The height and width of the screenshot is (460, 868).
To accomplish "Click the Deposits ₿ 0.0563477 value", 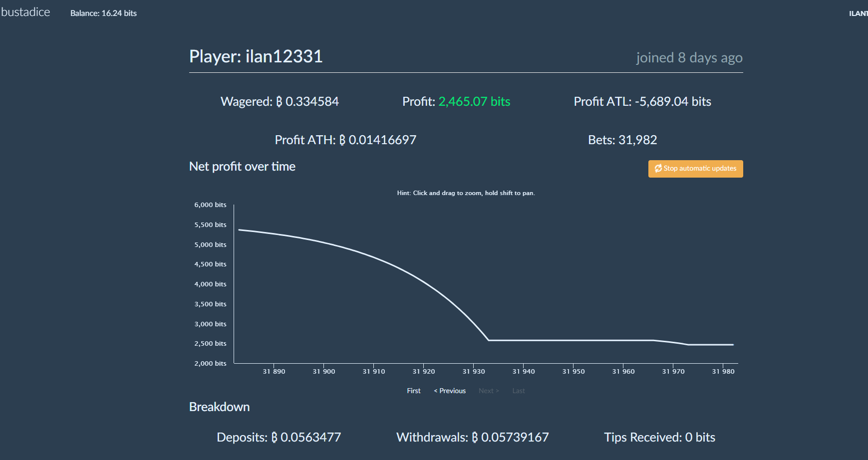I will (x=279, y=438).
